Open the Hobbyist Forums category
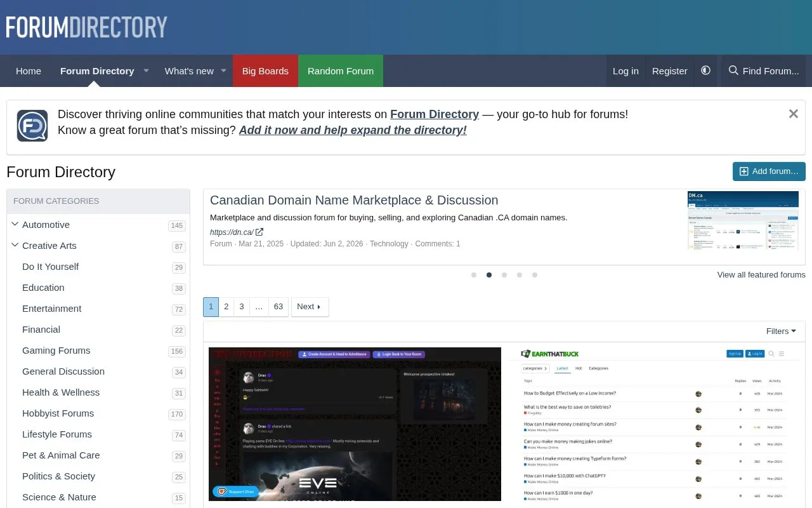Screen dimensions: 812x508 click(x=58, y=413)
